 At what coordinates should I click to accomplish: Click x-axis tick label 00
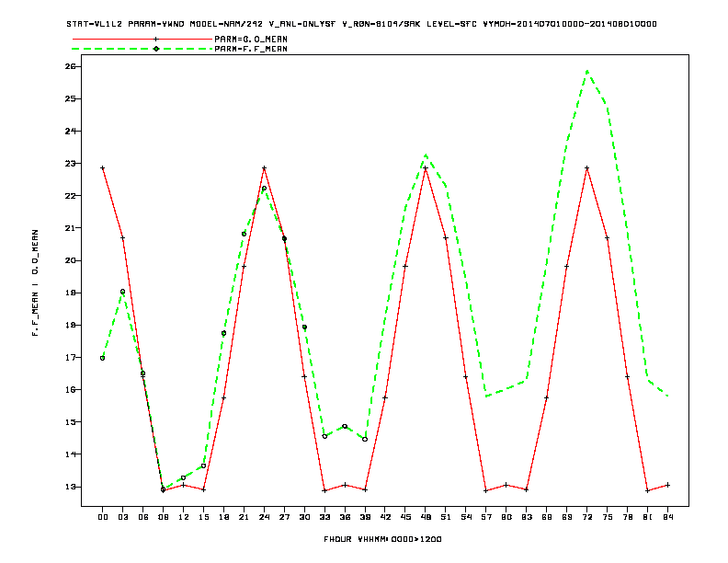point(103,517)
